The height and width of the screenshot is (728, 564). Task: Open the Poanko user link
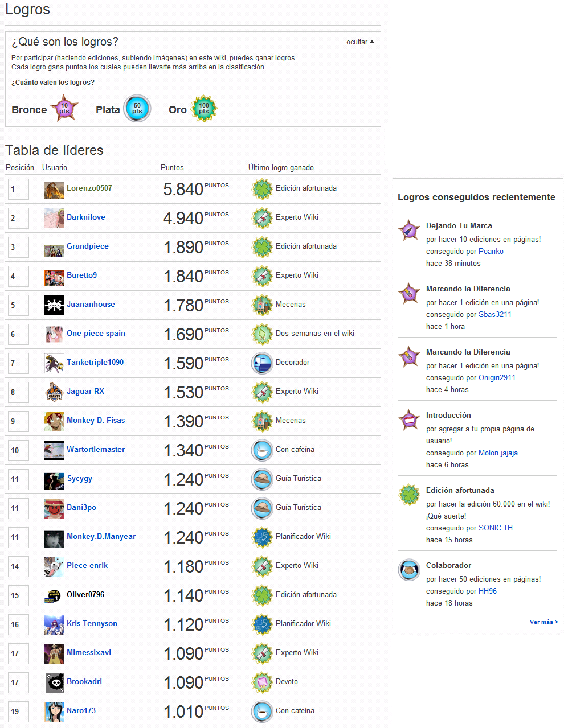tap(491, 252)
